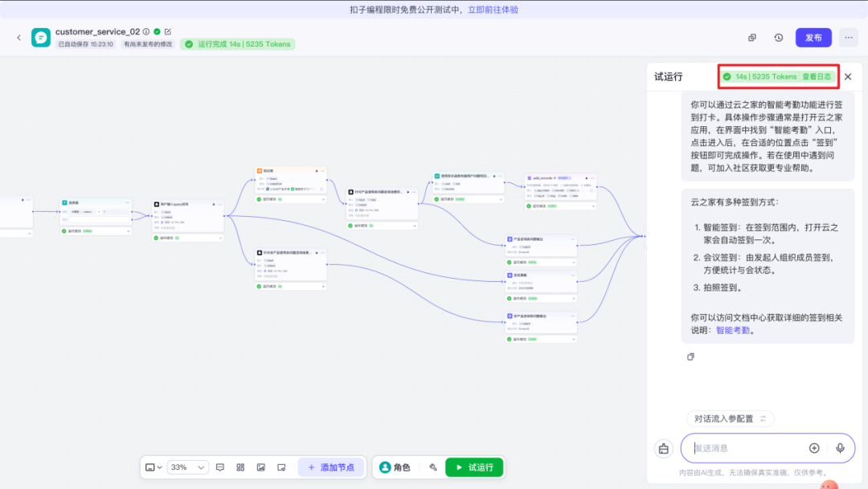Click the toolbox icon left of message input

[x=663, y=449]
